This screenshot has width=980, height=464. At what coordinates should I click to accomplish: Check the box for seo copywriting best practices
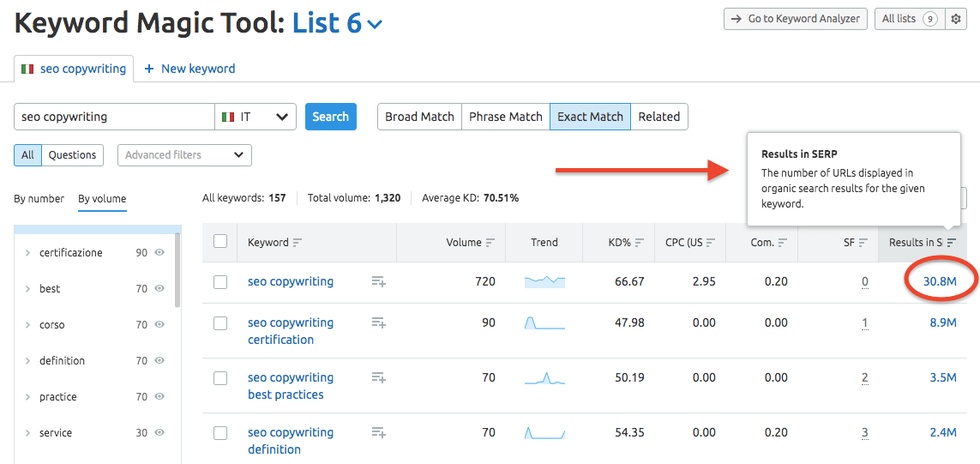pos(220,377)
